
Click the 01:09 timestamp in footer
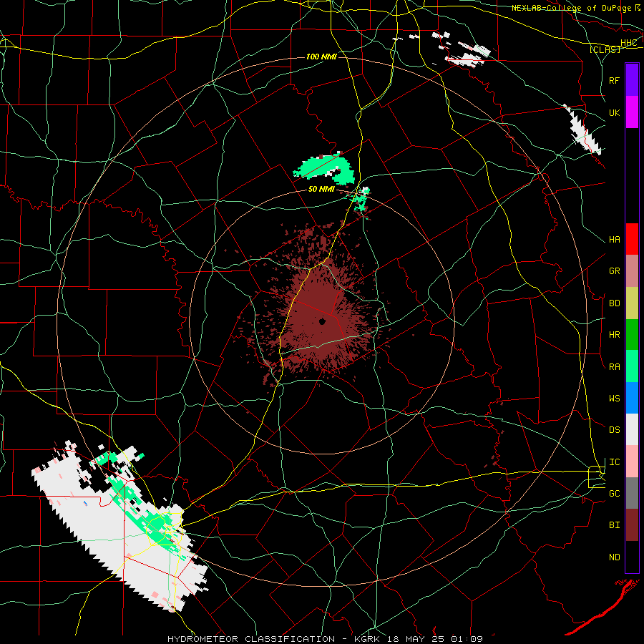(x=466, y=639)
